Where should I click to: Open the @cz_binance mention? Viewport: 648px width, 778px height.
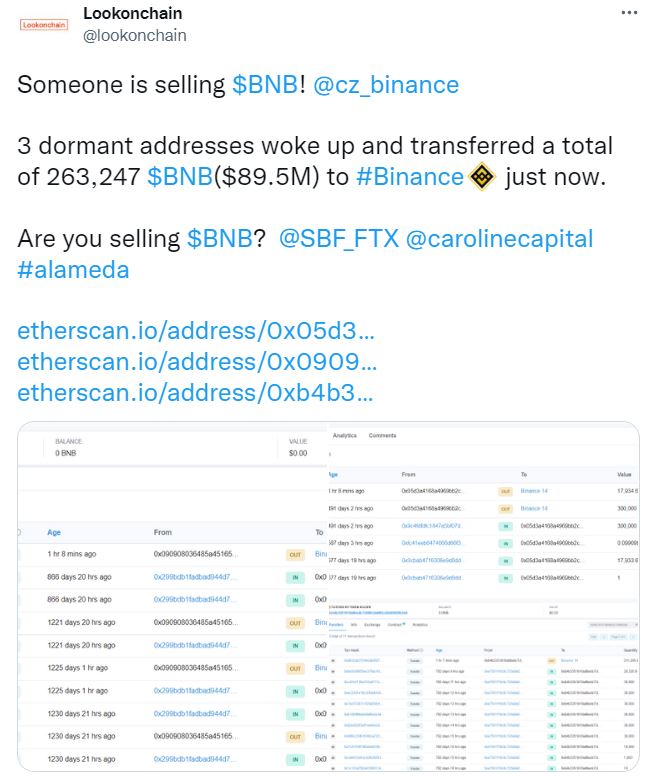click(x=386, y=84)
